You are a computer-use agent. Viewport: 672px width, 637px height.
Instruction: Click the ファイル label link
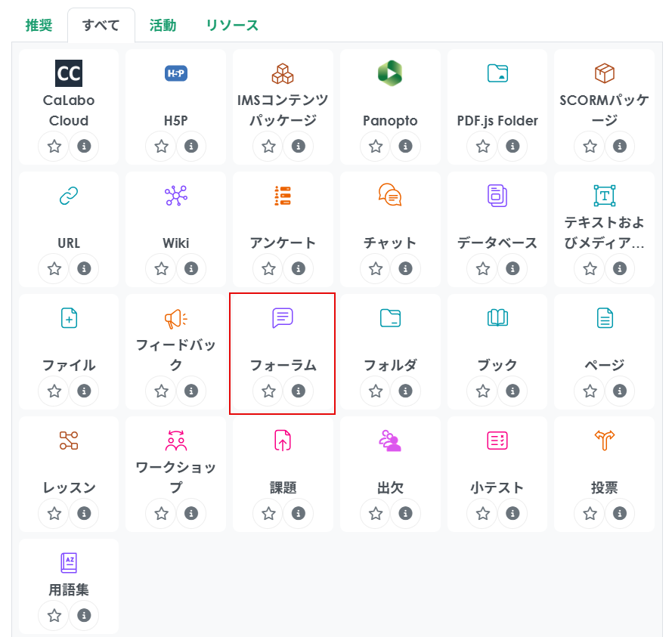coord(69,366)
